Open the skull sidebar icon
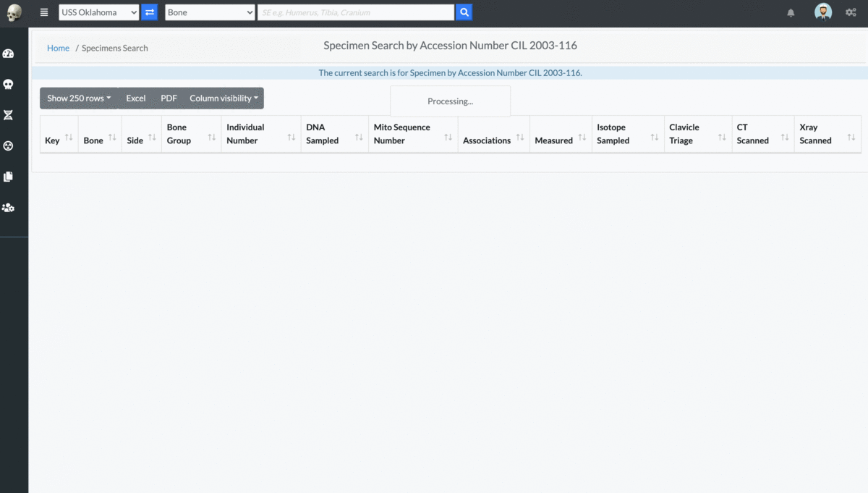Viewport: 868px width, 493px height. click(9, 85)
